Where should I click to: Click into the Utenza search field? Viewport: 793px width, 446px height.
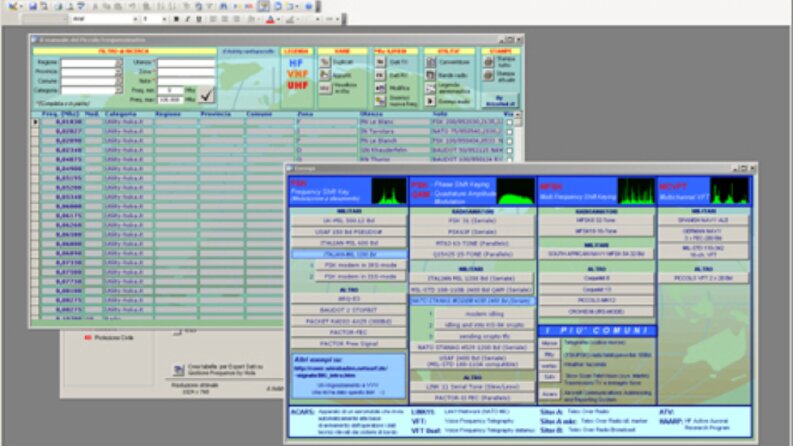(x=186, y=63)
